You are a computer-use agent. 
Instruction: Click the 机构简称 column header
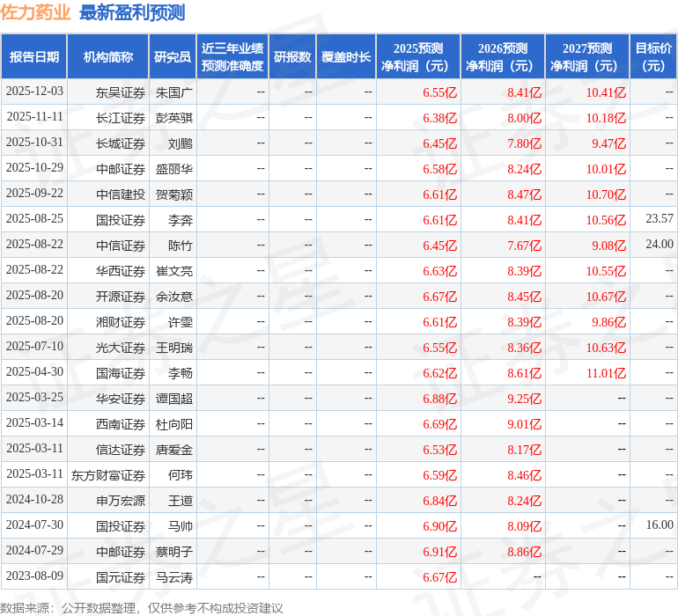click(x=108, y=57)
